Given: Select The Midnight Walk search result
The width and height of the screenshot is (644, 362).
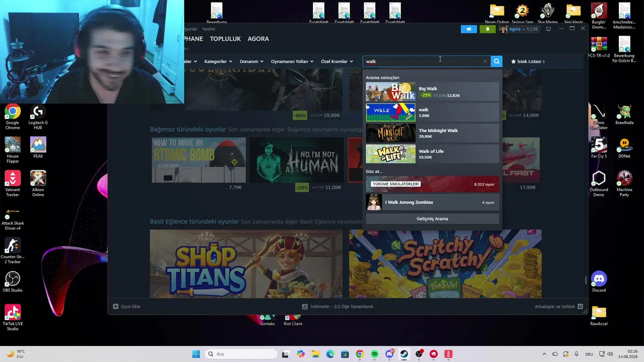Looking at the screenshot, I should click(x=432, y=133).
